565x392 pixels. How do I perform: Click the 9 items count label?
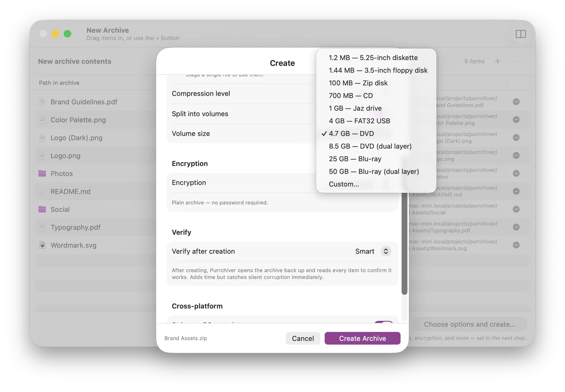[x=474, y=61]
